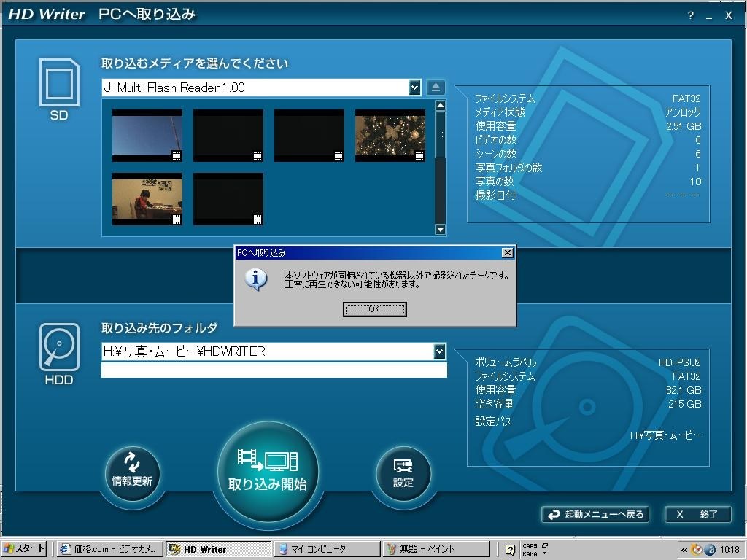Image resolution: width=747 pixels, height=560 pixels.
Task: Click the 写真の数 10 value
Action: (x=695, y=182)
